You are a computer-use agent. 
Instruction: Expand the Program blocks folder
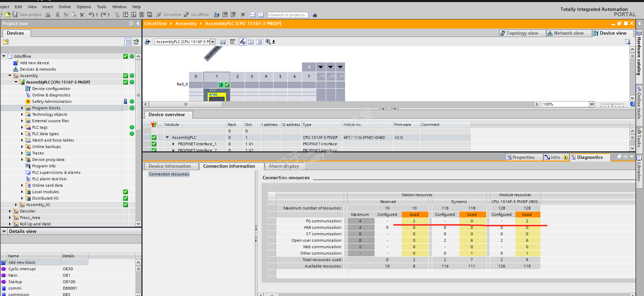(22, 108)
